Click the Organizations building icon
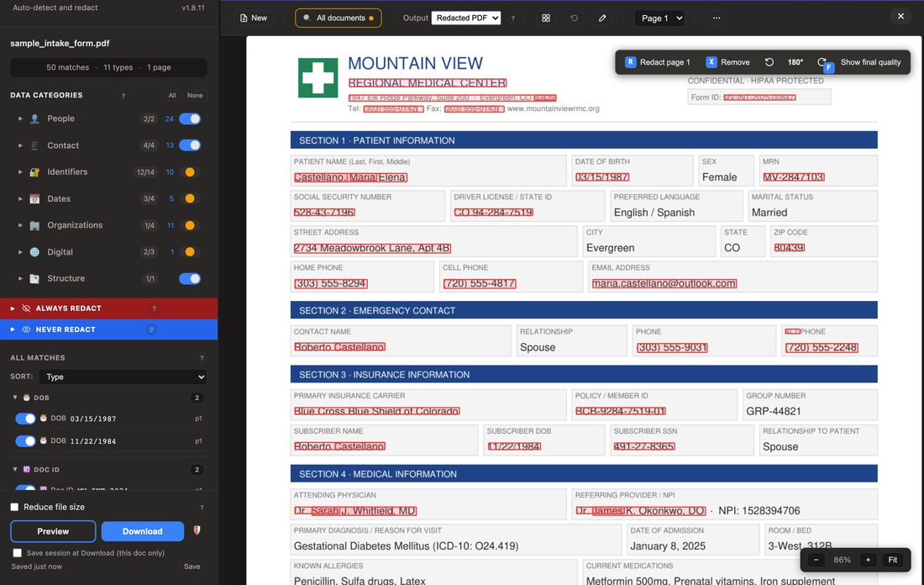The image size is (924, 585). pyautogui.click(x=34, y=225)
